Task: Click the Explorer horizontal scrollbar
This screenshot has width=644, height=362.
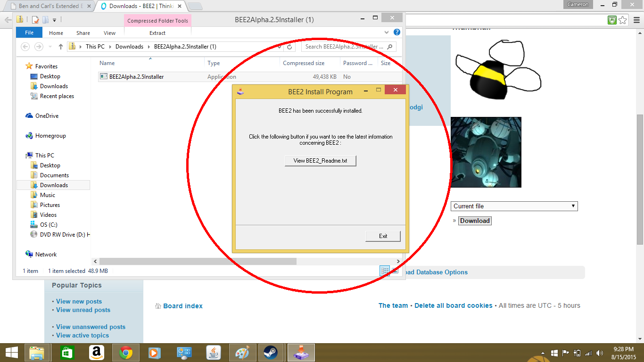Action: (x=198, y=261)
